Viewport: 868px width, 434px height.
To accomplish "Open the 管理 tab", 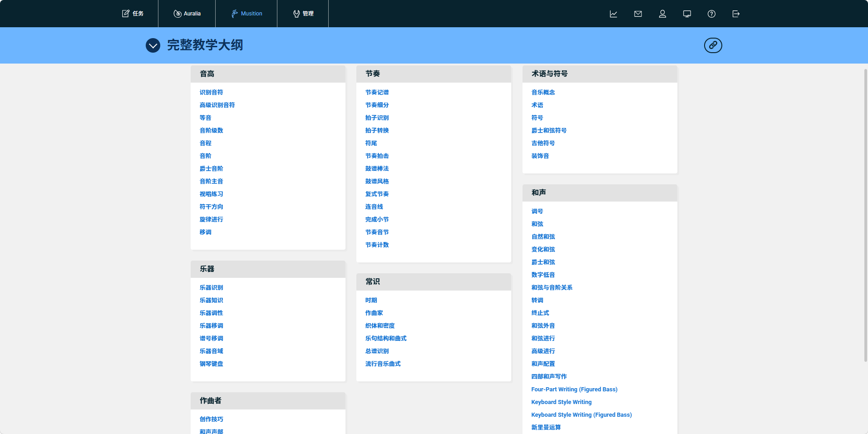I will (303, 14).
